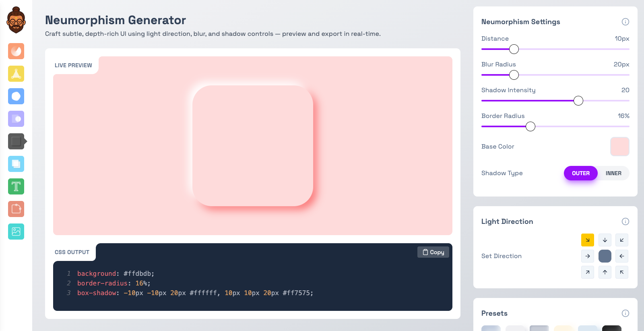Screen dimensions: 644x331
Task: Show info for Neumorphism Settings panel
Action: 625,22
